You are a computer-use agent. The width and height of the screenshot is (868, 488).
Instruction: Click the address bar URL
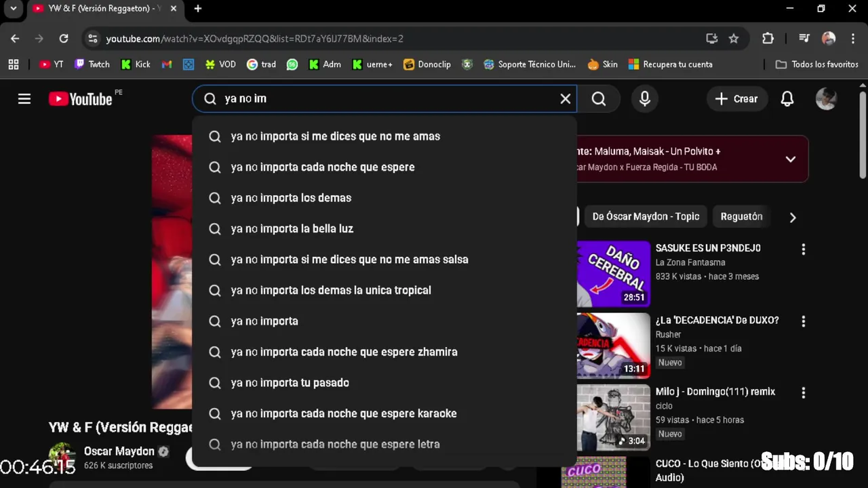[x=255, y=39]
